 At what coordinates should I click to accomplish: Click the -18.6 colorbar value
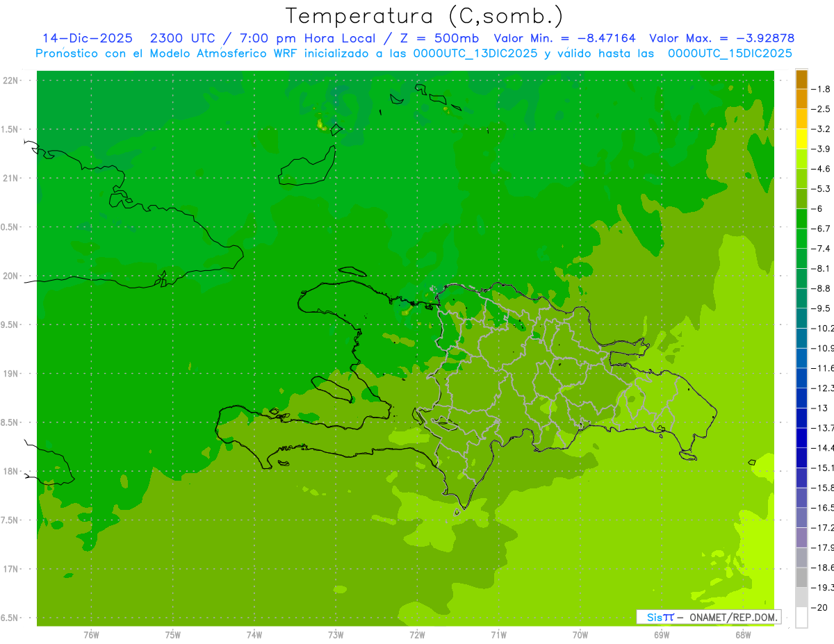coord(823,568)
